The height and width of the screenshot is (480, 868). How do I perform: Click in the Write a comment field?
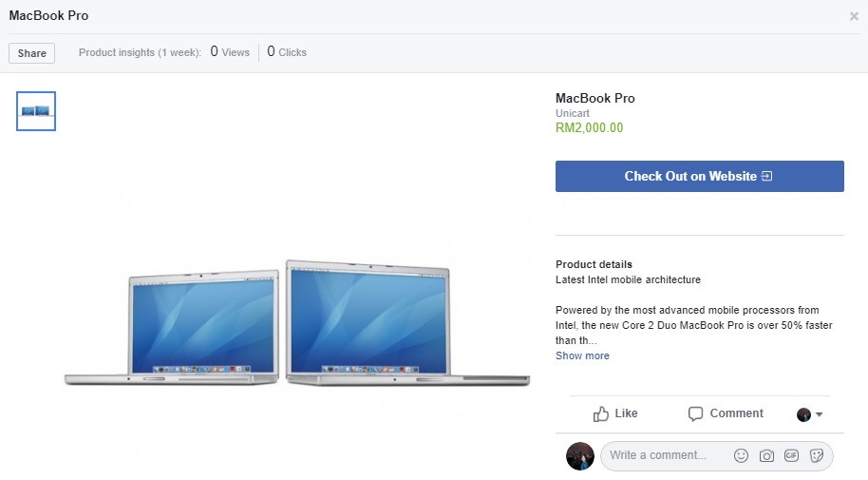pos(664,455)
